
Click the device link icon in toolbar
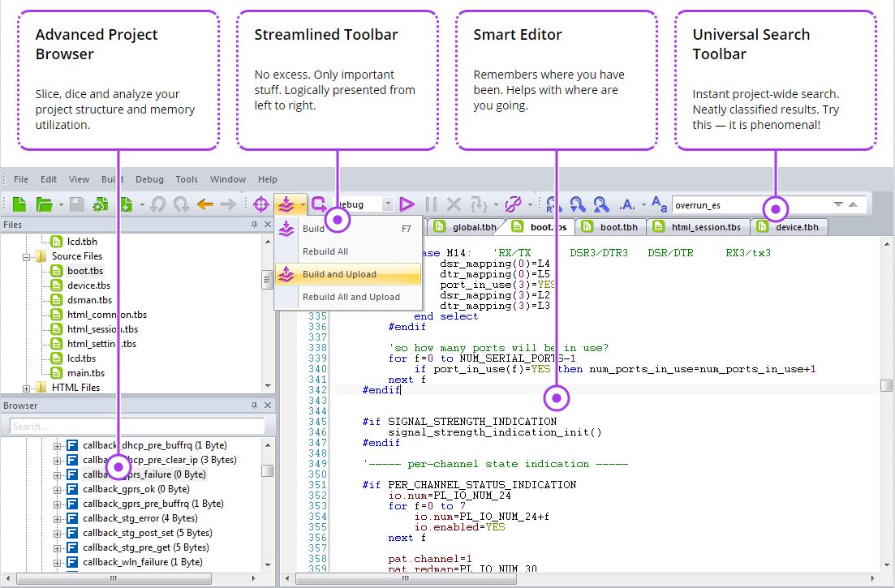coord(512,204)
